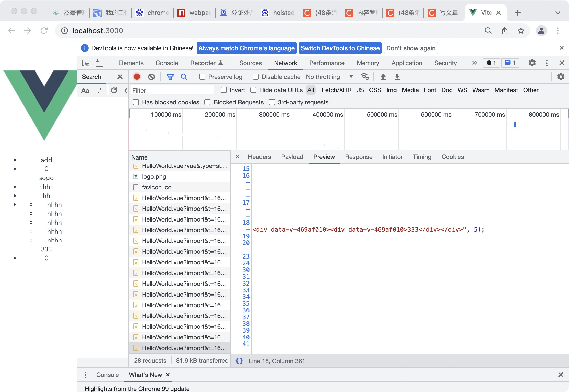This screenshot has height=392, width=569.
Task: Open the All filter type dropdown
Action: [x=311, y=90]
